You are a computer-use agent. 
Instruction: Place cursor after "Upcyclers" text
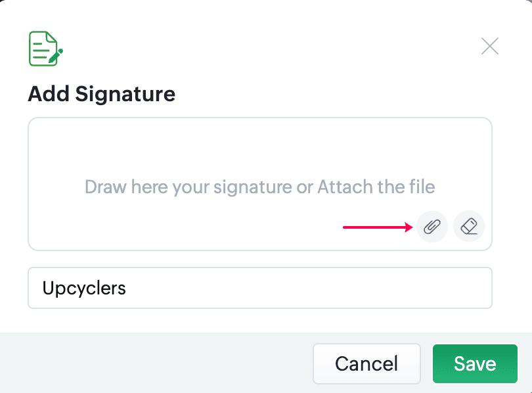pos(127,288)
